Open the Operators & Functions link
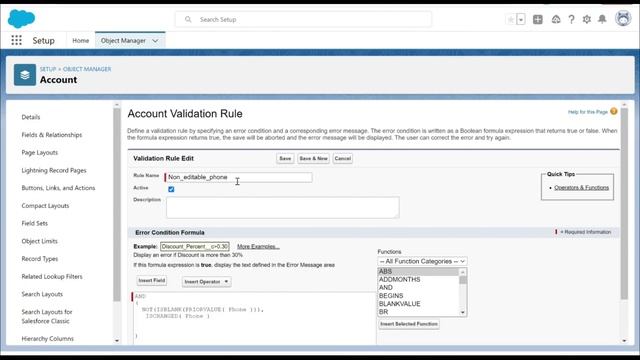640x360 pixels. coord(581,188)
